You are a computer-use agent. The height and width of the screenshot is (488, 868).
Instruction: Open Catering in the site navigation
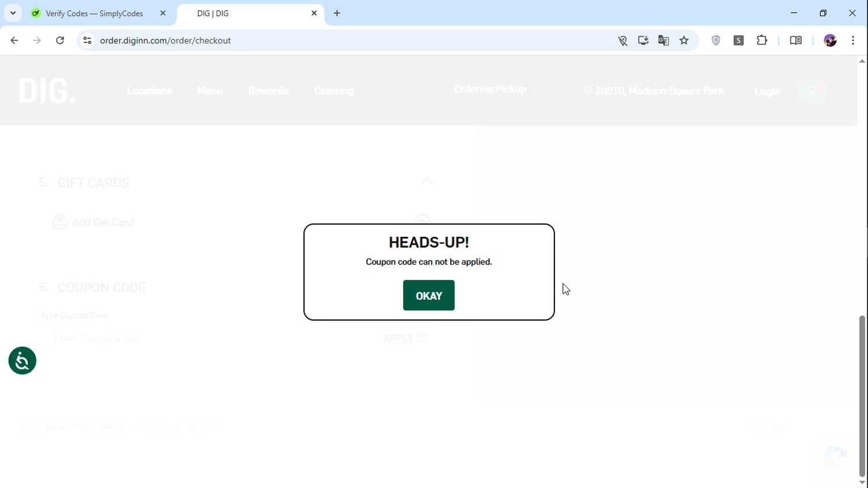pos(334,91)
